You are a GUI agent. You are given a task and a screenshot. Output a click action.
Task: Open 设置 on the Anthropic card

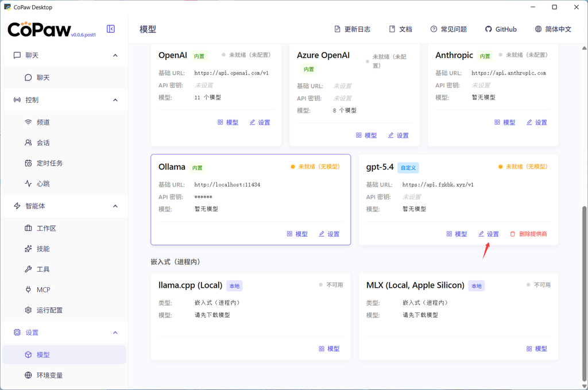pyautogui.click(x=537, y=122)
